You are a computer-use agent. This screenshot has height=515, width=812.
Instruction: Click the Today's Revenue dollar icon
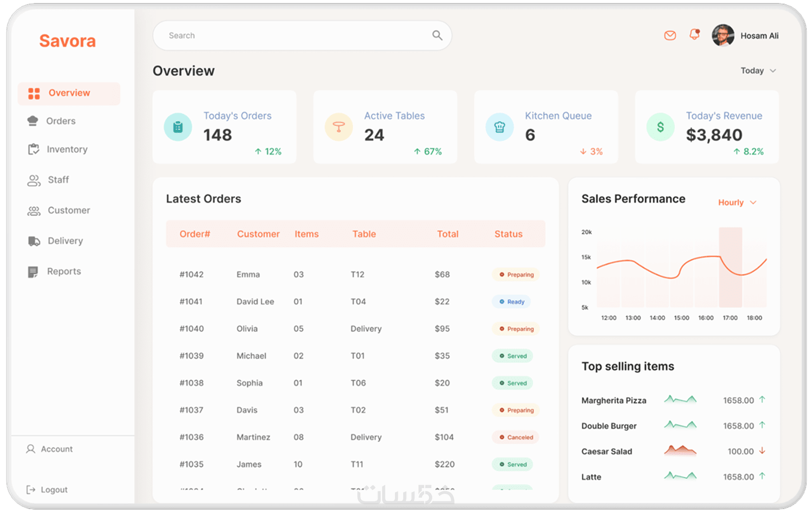point(660,127)
